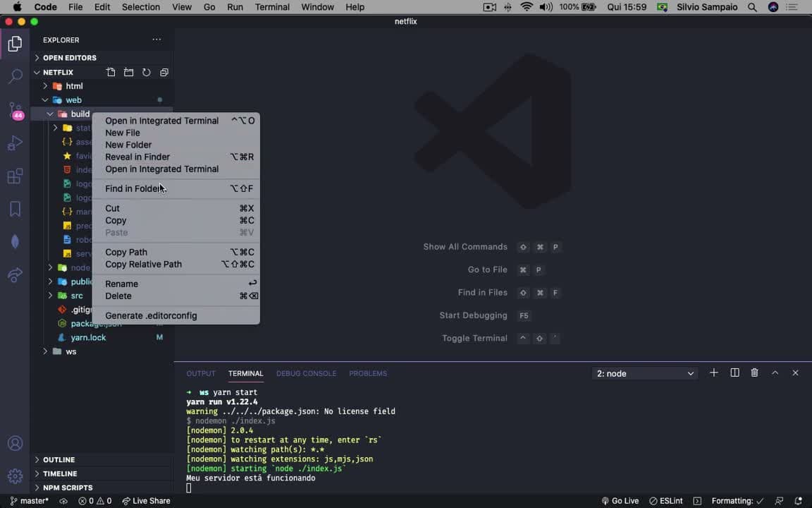
Task: Open errors and warnings count in status bar
Action: pyautogui.click(x=94, y=501)
